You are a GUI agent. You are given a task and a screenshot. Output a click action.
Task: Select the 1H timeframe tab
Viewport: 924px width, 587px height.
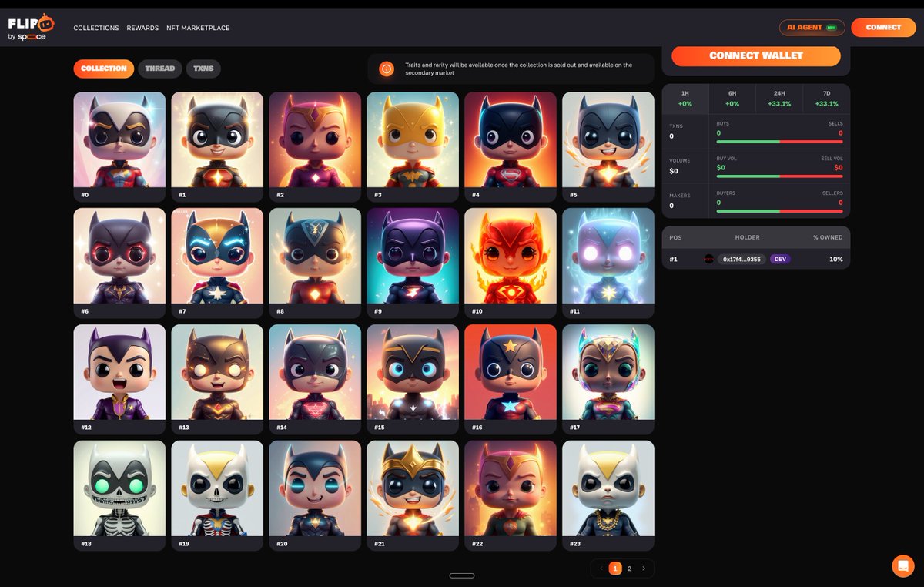(685, 98)
